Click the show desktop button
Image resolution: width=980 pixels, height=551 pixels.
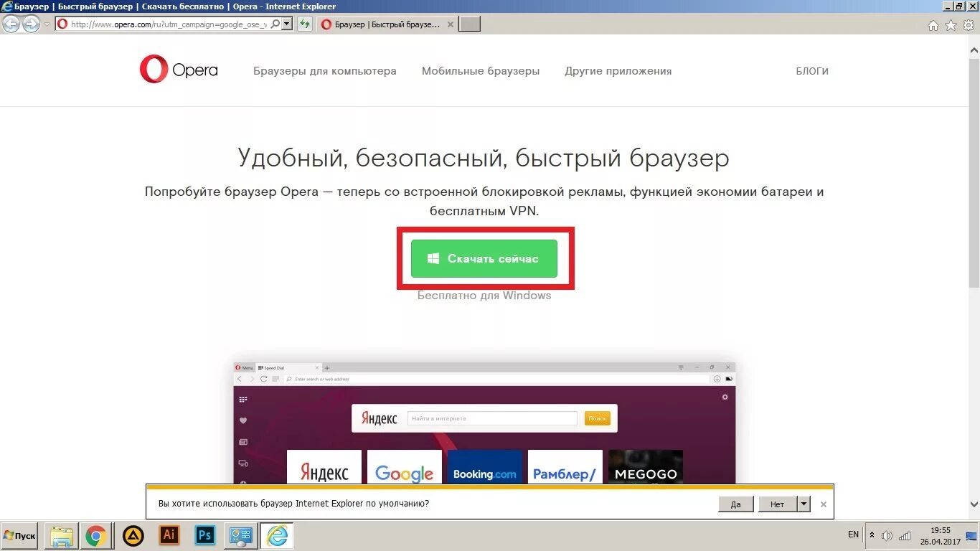(x=971, y=535)
